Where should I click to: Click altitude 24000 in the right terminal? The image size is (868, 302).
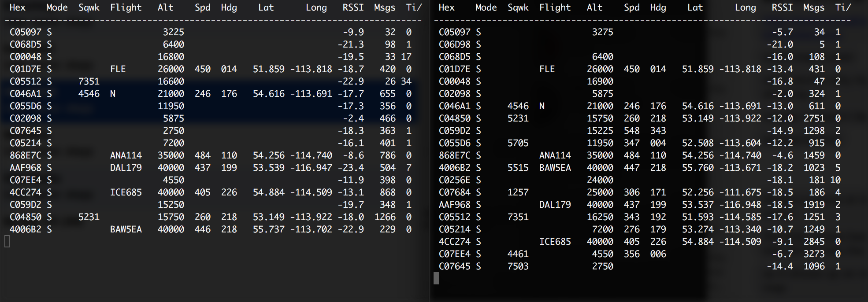tap(600, 180)
